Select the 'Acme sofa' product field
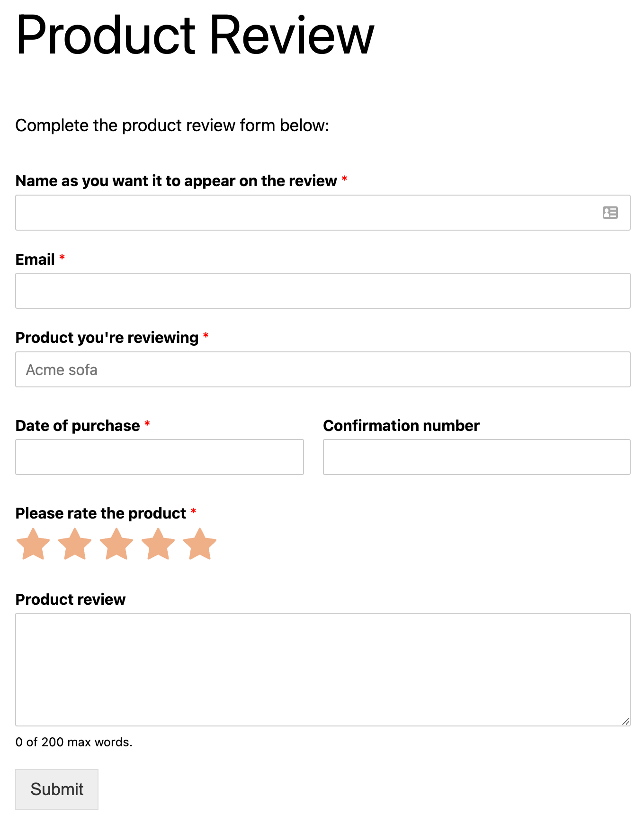This screenshot has width=644, height=824. click(x=322, y=369)
